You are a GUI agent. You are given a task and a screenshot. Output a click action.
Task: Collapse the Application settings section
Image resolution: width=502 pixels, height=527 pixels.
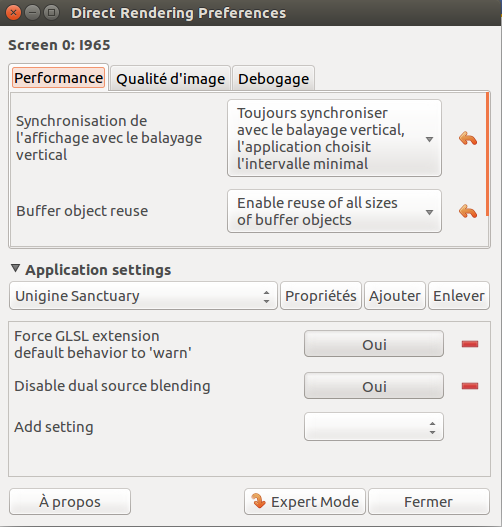pyautogui.click(x=15, y=269)
